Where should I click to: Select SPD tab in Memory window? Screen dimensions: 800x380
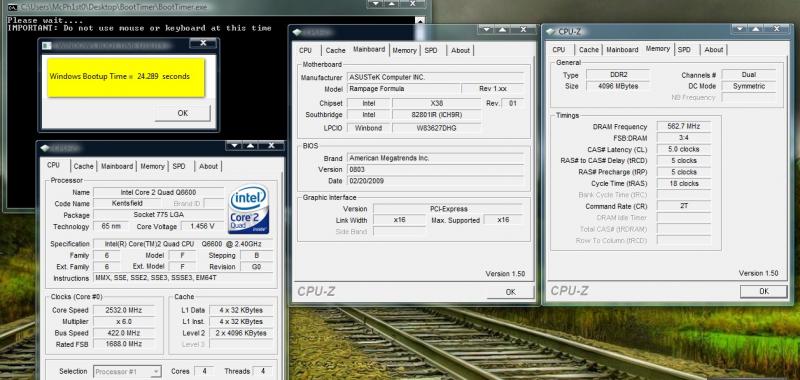click(x=684, y=49)
